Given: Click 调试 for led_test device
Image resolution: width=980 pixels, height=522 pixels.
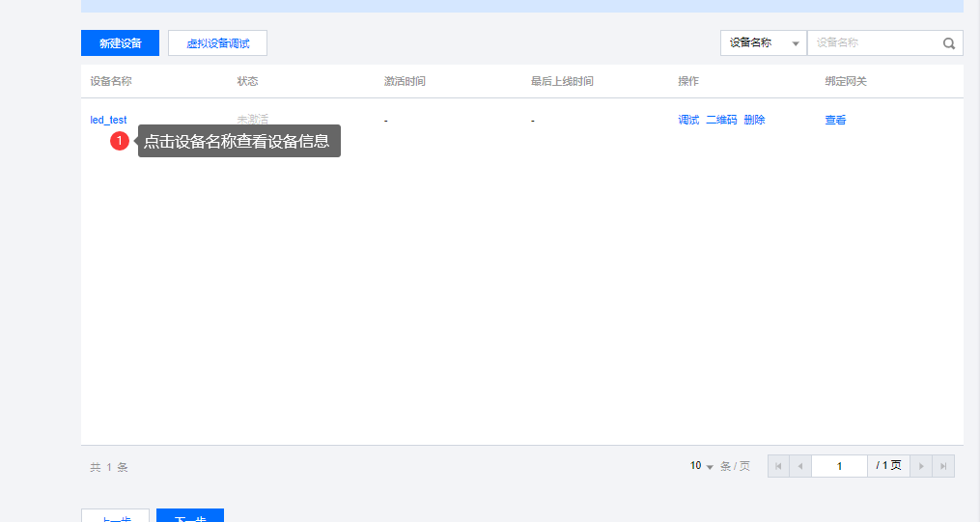Looking at the screenshot, I should pyautogui.click(x=688, y=120).
